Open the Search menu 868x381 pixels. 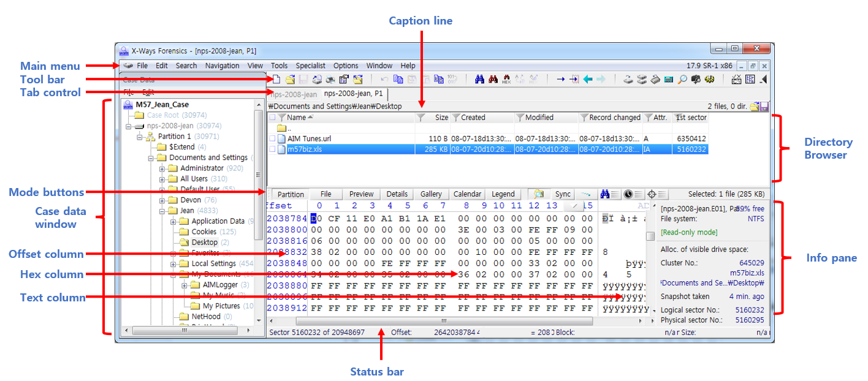point(186,66)
